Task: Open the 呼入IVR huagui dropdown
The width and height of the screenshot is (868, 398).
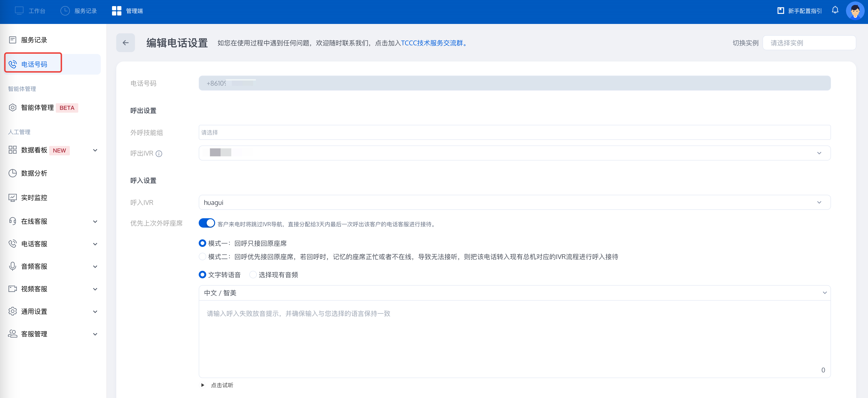Action: pos(514,202)
